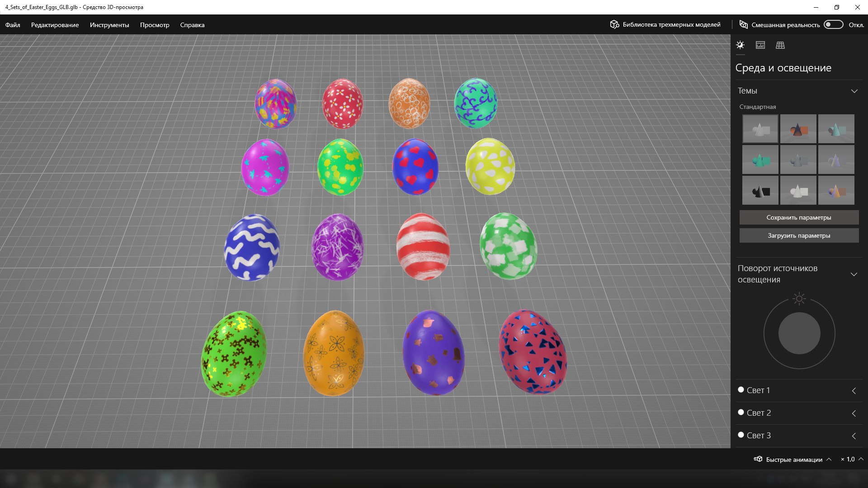
Task: Toggle the Свет 2 light indicator
Action: tap(741, 412)
